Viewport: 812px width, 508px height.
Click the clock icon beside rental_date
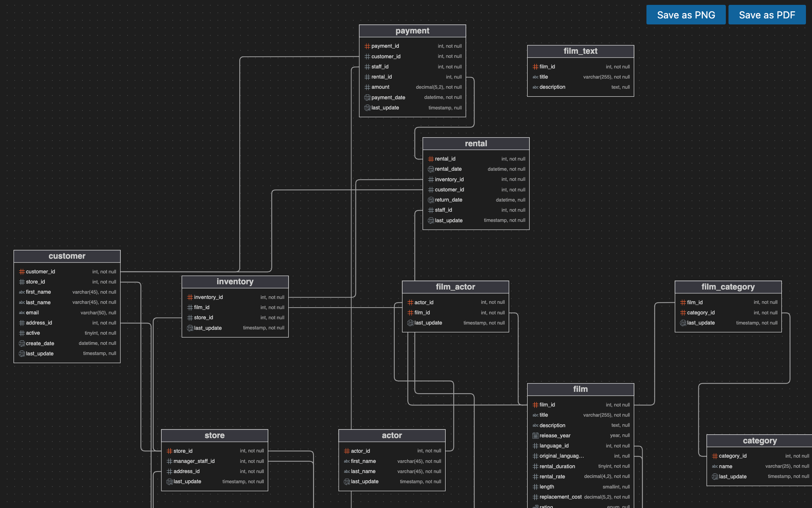pyautogui.click(x=431, y=169)
